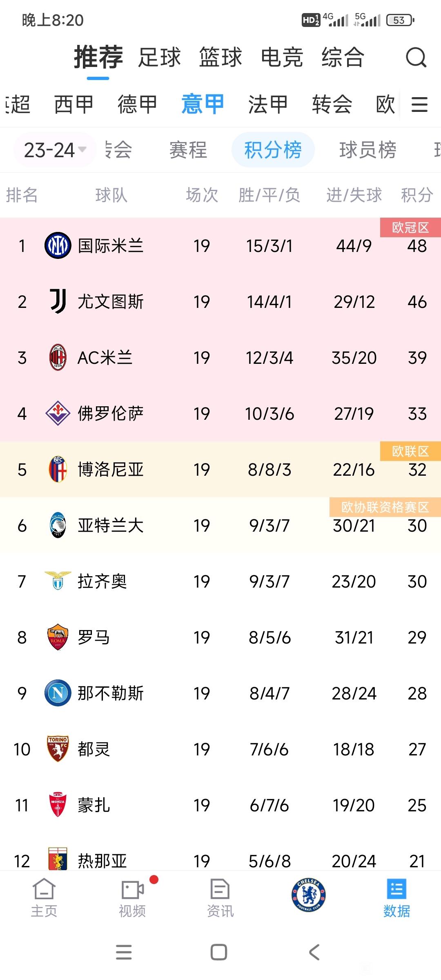Tap the Android back navigation button

pos(314,952)
